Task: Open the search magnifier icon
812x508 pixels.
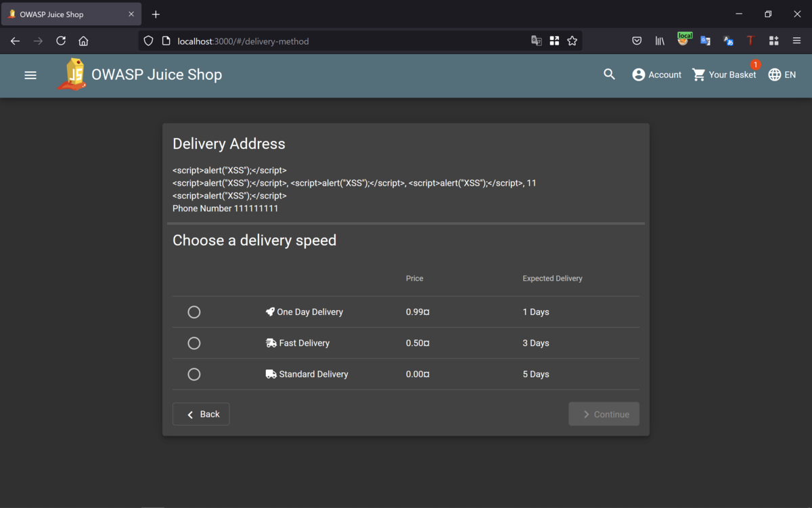Action: click(x=609, y=75)
